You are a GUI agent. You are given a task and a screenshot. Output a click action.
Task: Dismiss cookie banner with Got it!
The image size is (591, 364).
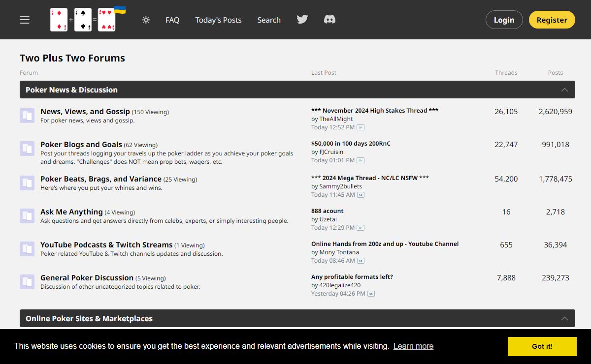click(542, 346)
